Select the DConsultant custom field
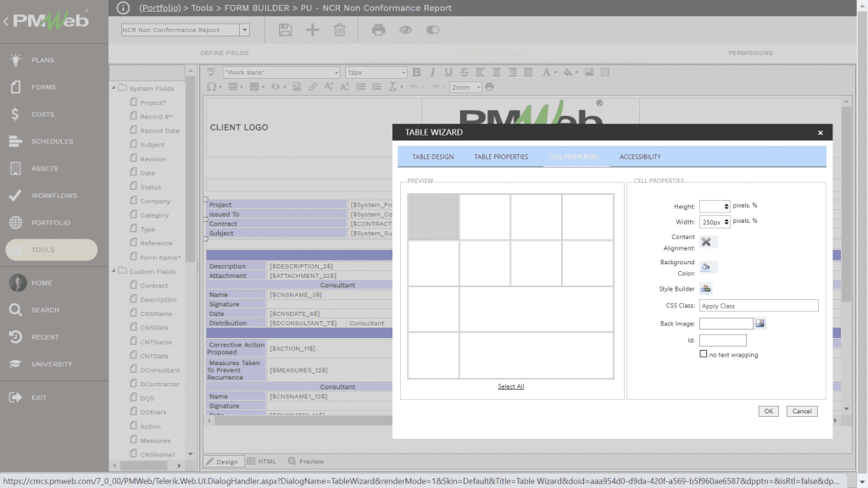 click(159, 370)
